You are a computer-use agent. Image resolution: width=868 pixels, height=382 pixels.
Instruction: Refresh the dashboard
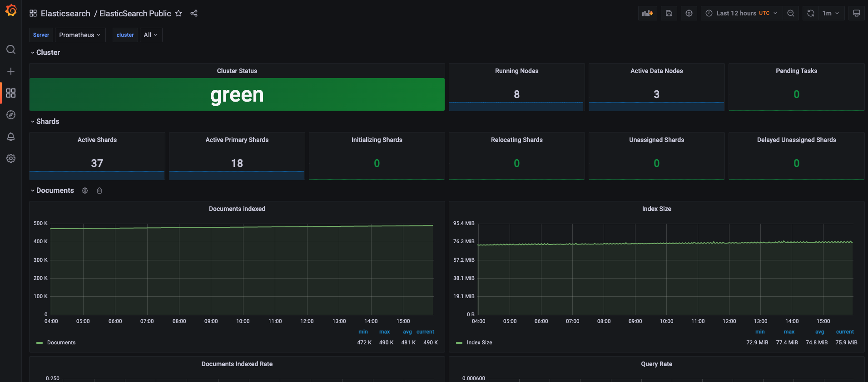pyautogui.click(x=811, y=13)
